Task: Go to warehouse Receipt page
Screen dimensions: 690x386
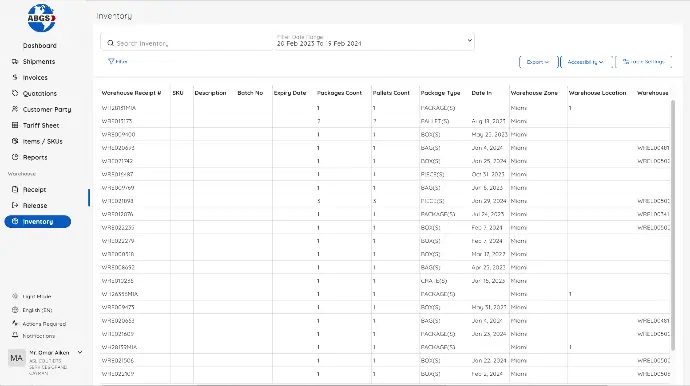Action: (x=34, y=190)
